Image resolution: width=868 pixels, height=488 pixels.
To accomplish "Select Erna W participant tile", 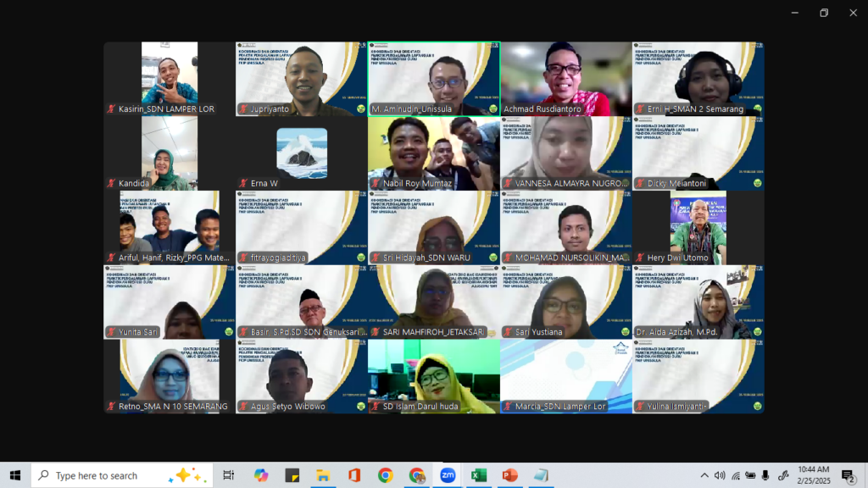I will point(302,152).
